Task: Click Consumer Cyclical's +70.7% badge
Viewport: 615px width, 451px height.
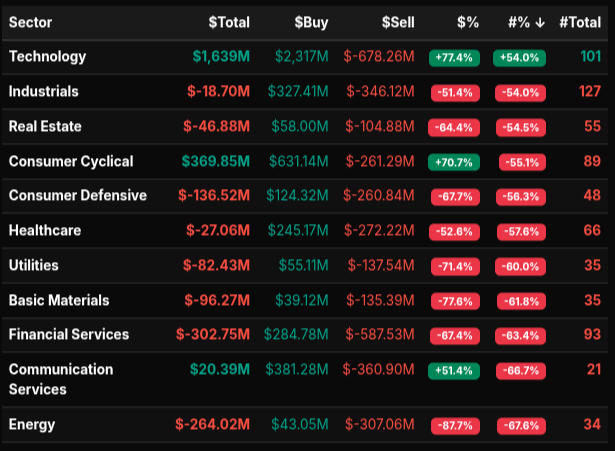Action: coord(453,162)
